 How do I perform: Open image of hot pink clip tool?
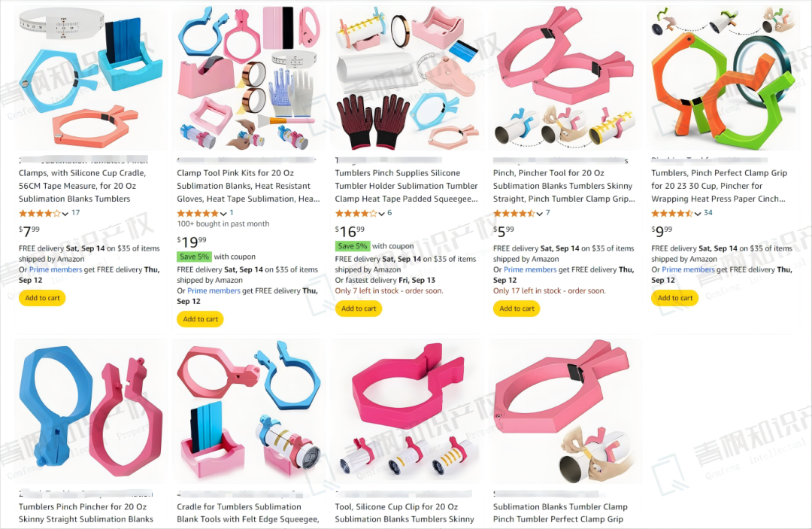407,412
